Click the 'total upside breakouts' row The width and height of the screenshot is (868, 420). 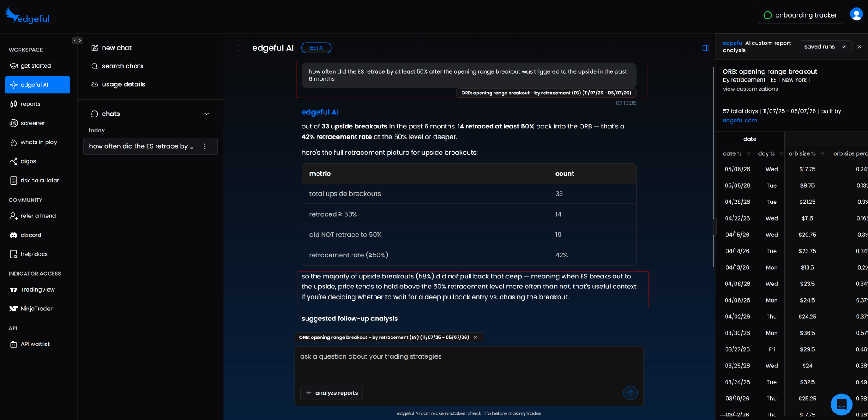(x=469, y=194)
